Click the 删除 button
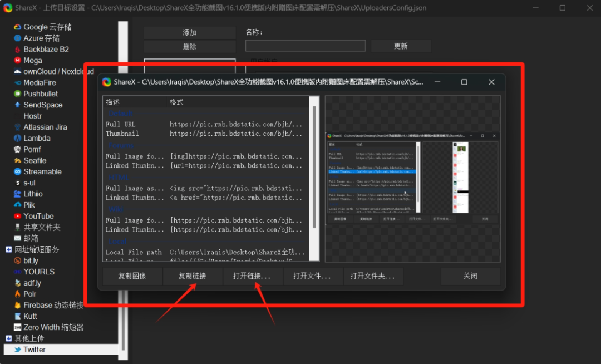 [x=190, y=46]
